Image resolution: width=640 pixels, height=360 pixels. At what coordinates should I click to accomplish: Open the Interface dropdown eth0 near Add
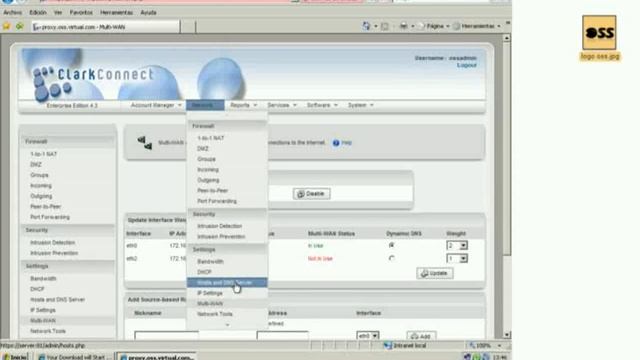tap(367, 336)
